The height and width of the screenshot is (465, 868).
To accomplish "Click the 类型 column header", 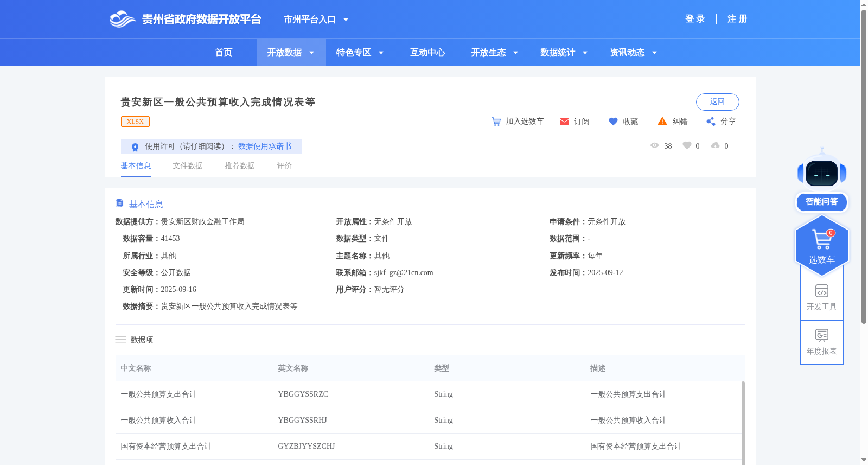I will click(x=442, y=368).
